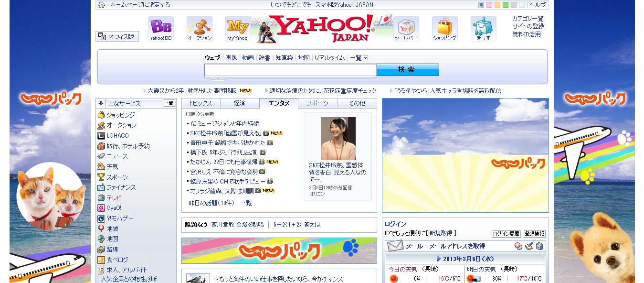
Task: Open the カテゴリ一覧 link
Action: tap(528, 19)
